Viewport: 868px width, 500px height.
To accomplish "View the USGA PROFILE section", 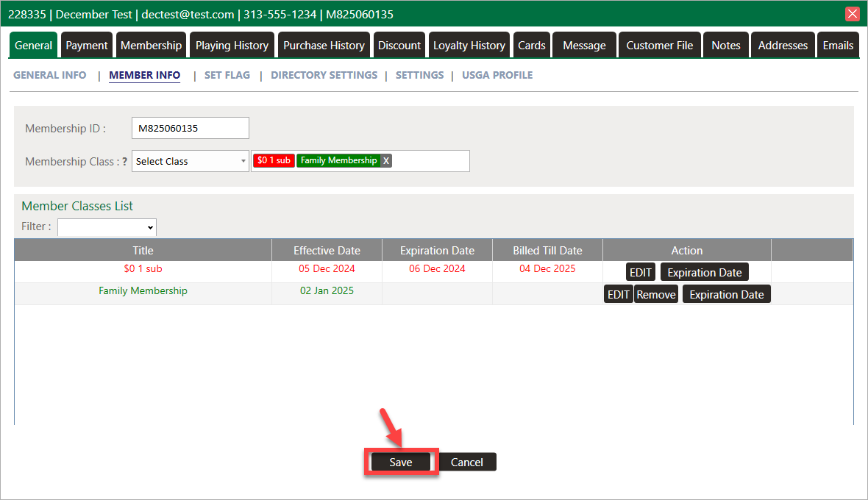I will click(x=497, y=75).
